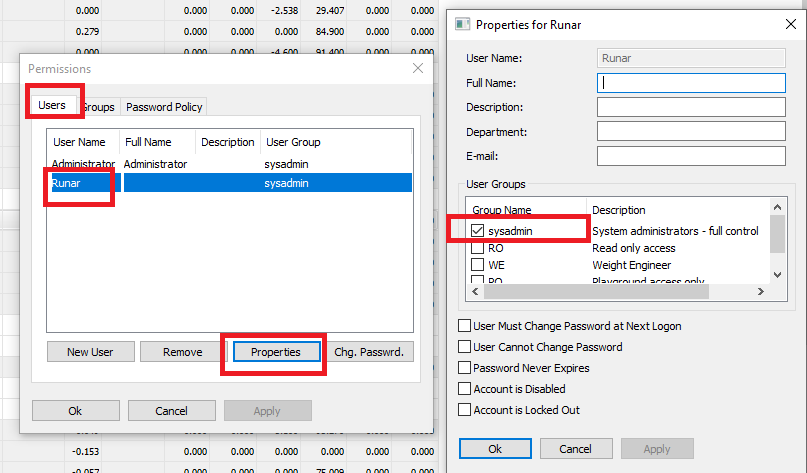Click the user groups horizontal scrollbar thumb

597,292
